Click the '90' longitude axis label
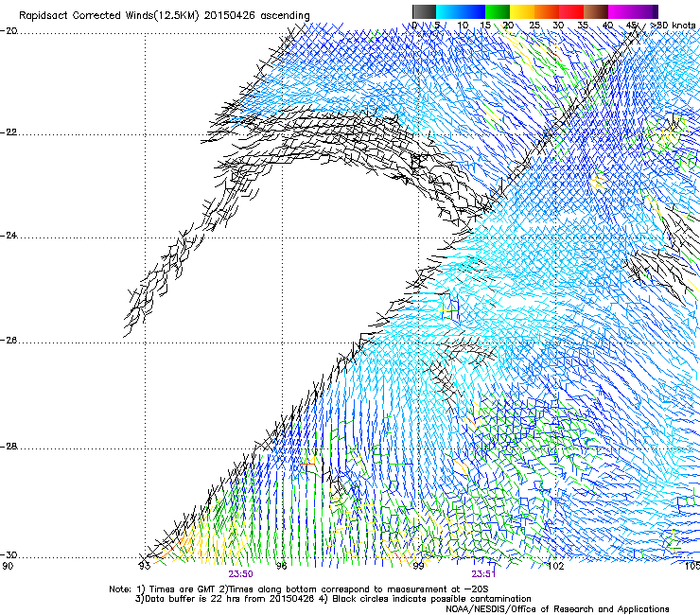This screenshot has width=700, height=615. (8, 566)
